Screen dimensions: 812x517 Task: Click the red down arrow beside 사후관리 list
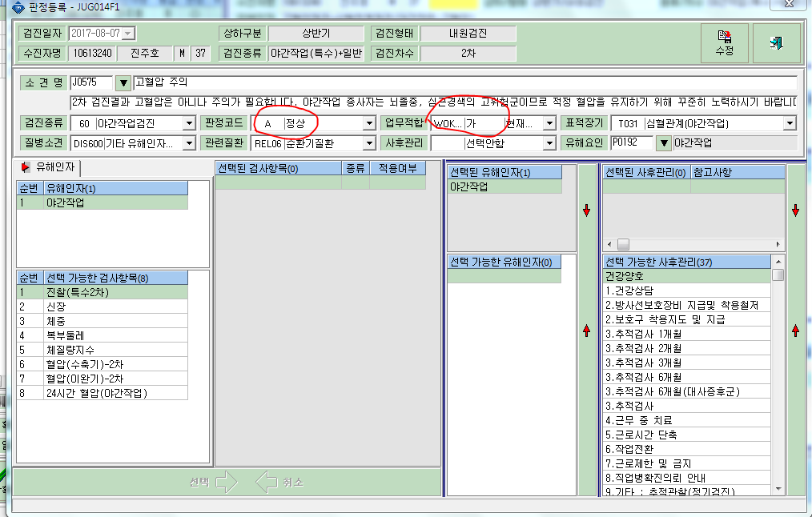point(795,210)
